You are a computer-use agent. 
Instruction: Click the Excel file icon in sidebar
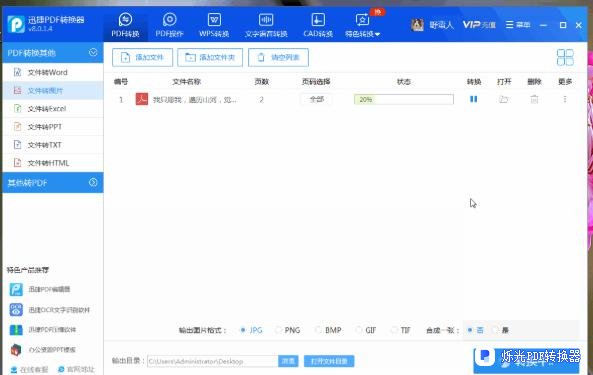[17, 108]
